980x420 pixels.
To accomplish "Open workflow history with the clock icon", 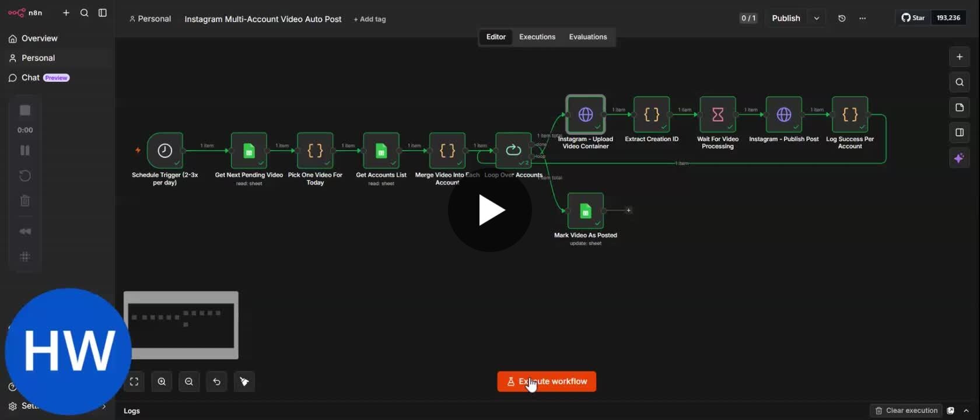I will point(842,18).
